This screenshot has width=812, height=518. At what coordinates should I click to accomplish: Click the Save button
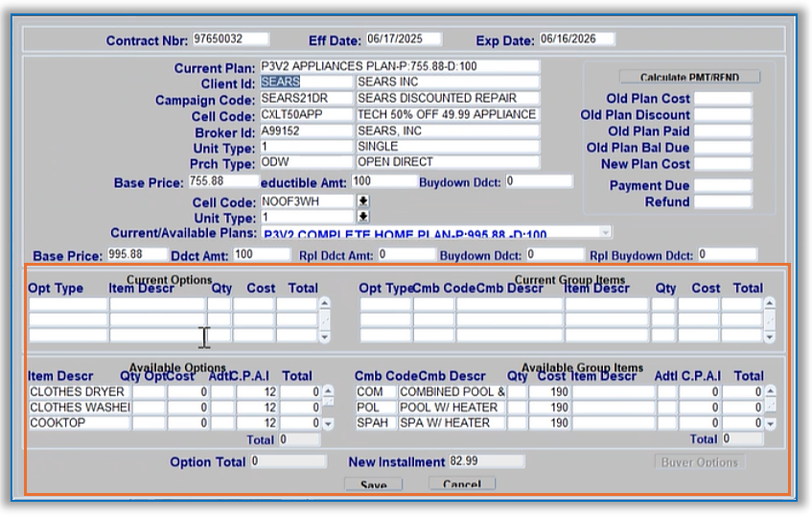373,484
